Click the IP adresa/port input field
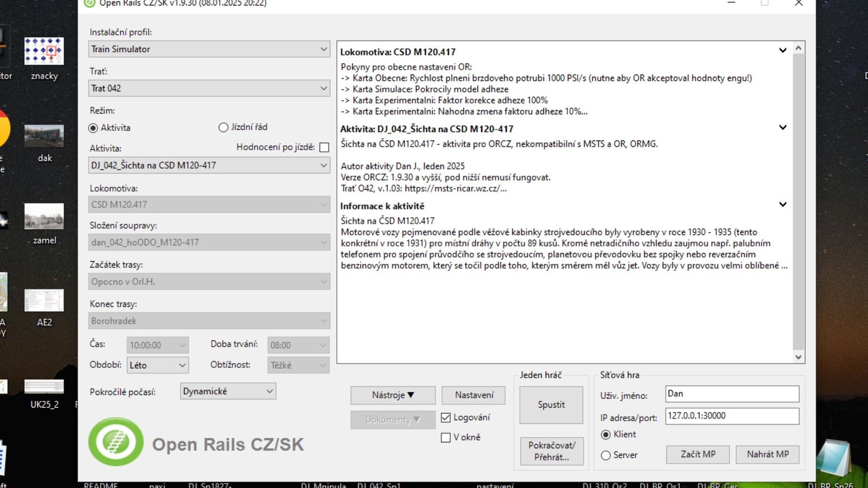This screenshot has width=868, height=488. point(732,416)
